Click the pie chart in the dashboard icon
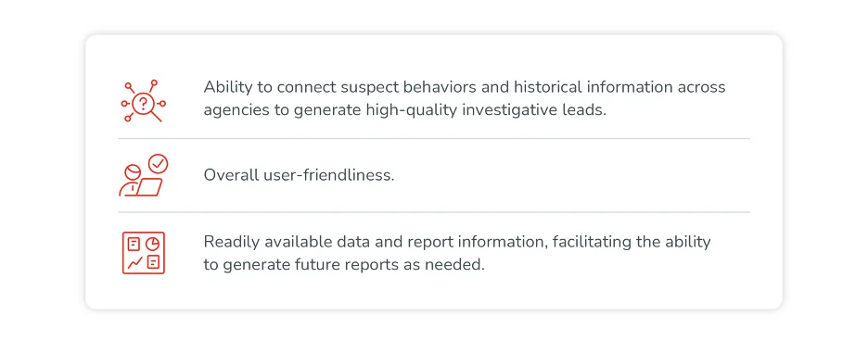The image size is (868, 341). [x=153, y=244]
